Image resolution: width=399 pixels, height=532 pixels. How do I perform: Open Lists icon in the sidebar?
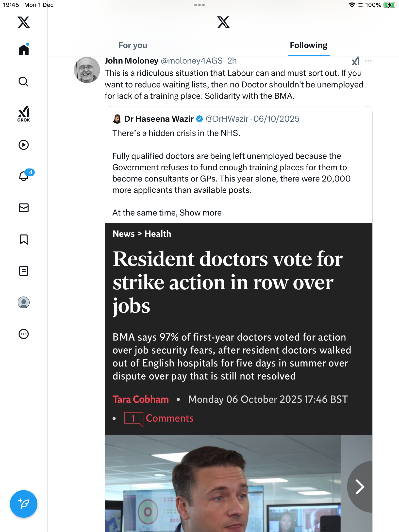(24, 271)
